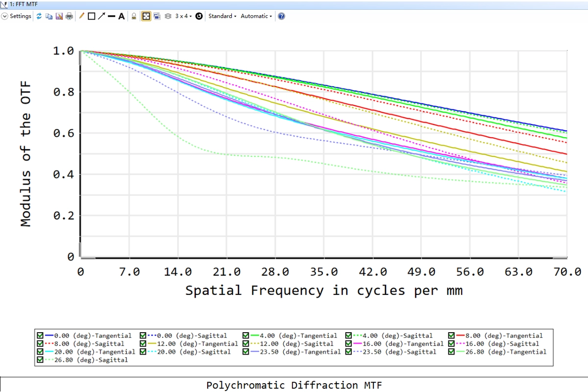Click the save image icon

[x=59, y=16]
